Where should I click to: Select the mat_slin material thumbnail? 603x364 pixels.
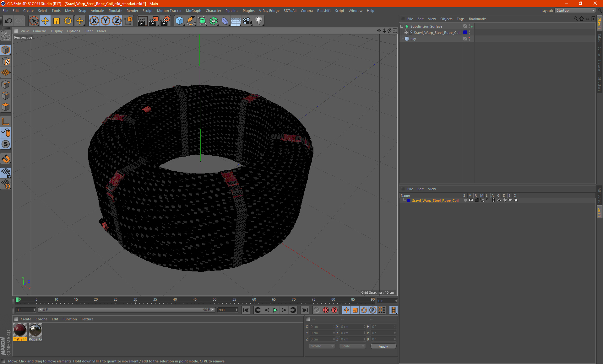tap(20, 330)
